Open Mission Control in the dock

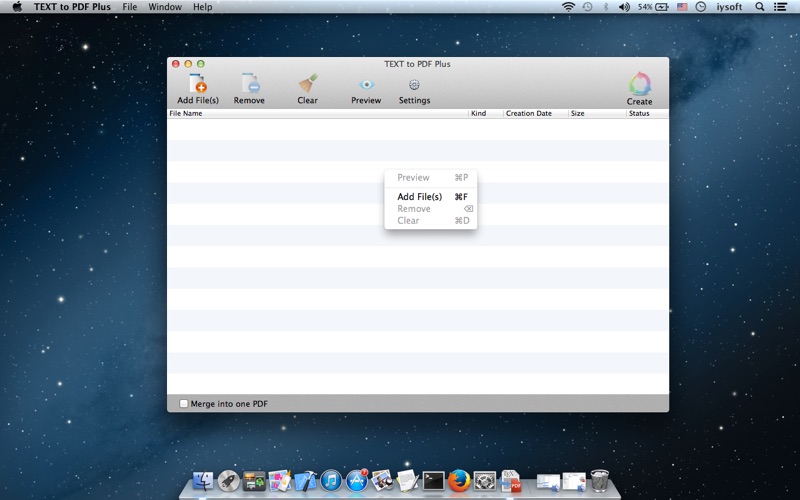pos(254,481)
